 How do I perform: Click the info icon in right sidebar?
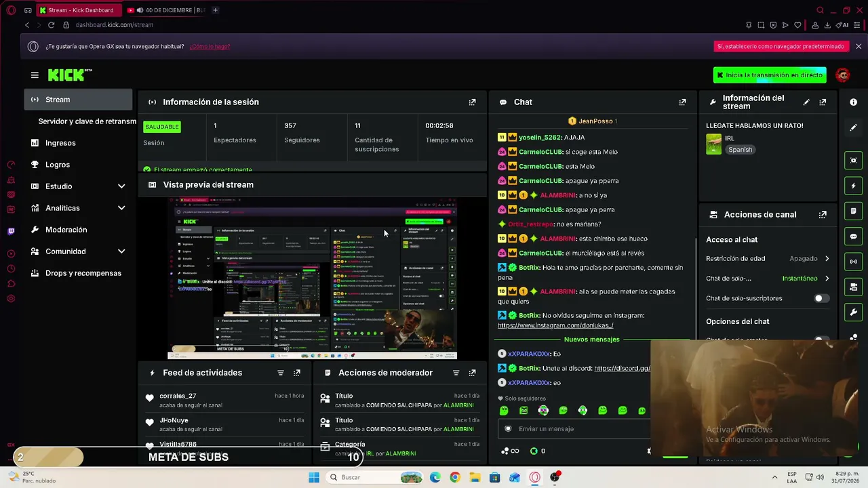click(854, 102)
